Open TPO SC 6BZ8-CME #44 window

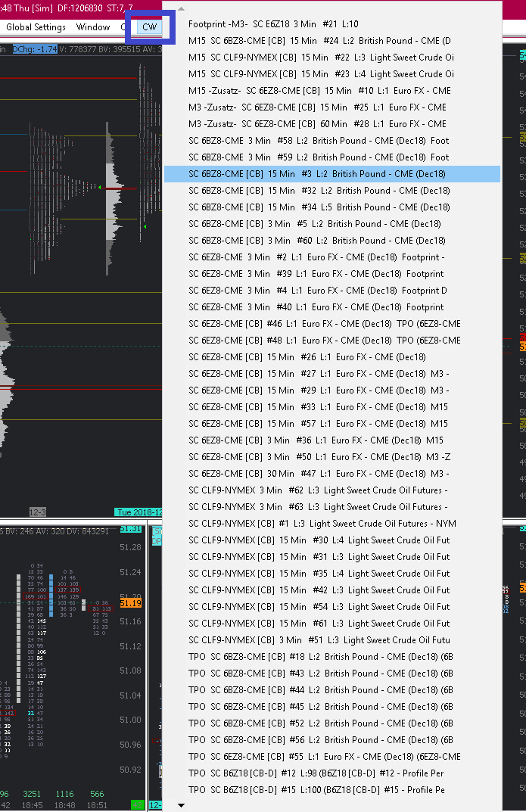click(x=332, y=690)
